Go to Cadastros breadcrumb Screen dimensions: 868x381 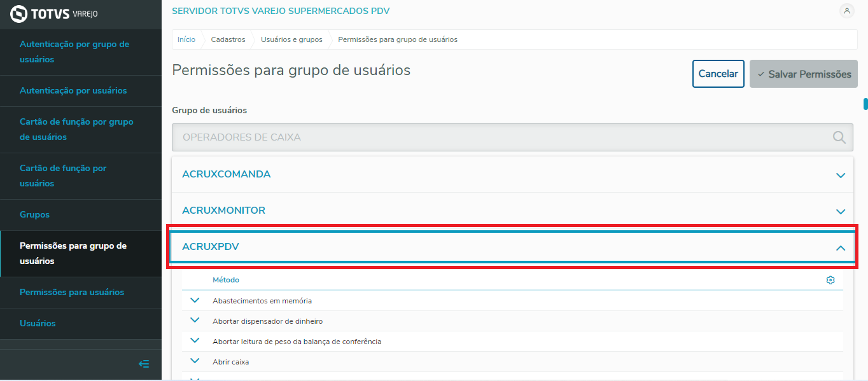228,39
